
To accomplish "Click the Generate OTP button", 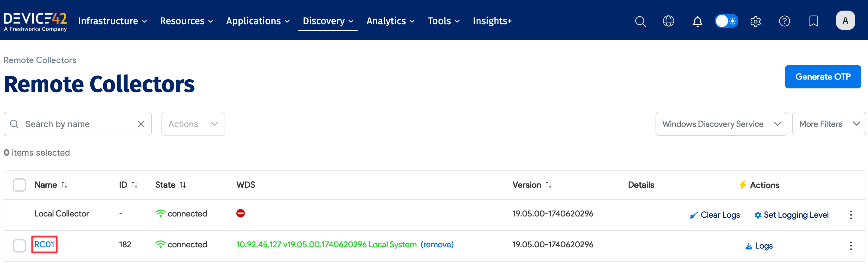I will pyautogui.click(x=822, y=77).
